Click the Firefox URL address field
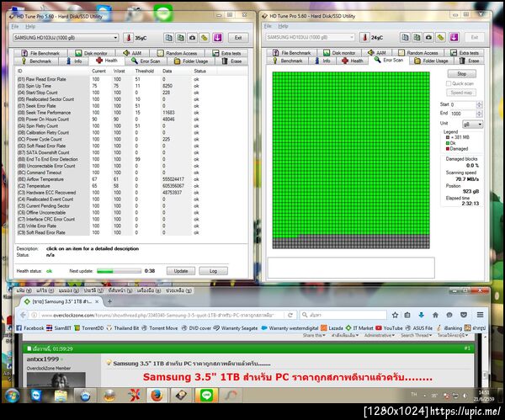The height and width of the screenshot is (420, 505). pyautogui.click(x=157, y=315)
